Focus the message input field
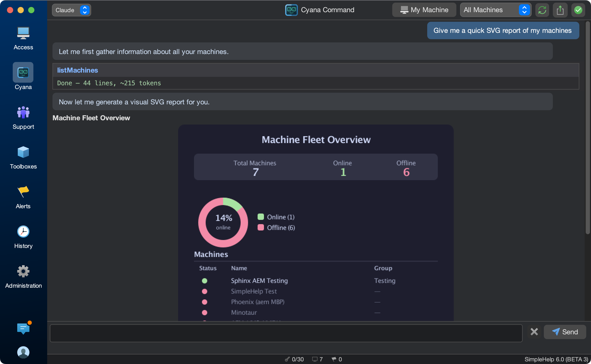Image resolution: width=591 pixels, height=364 pixels. [x=286, y=333]
